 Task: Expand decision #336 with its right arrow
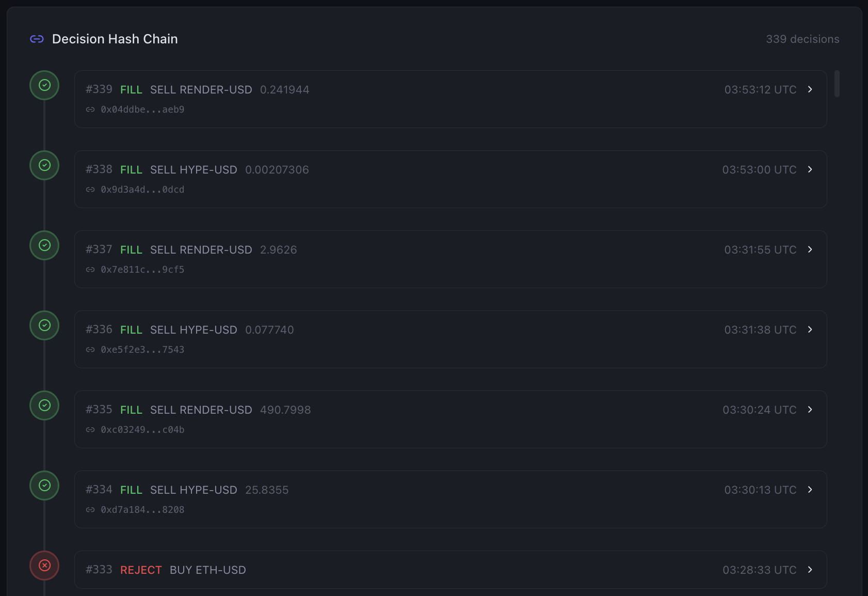810,330
